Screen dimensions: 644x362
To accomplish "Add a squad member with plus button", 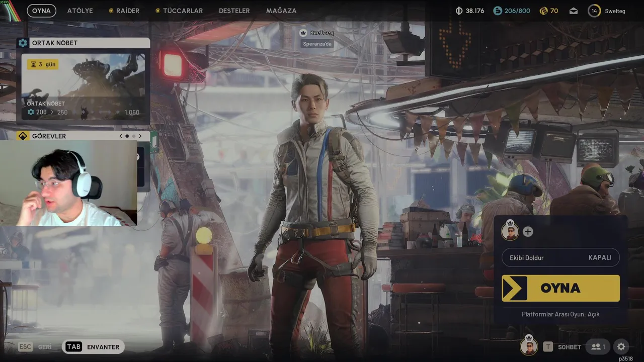I will click(x=528, y=232).
